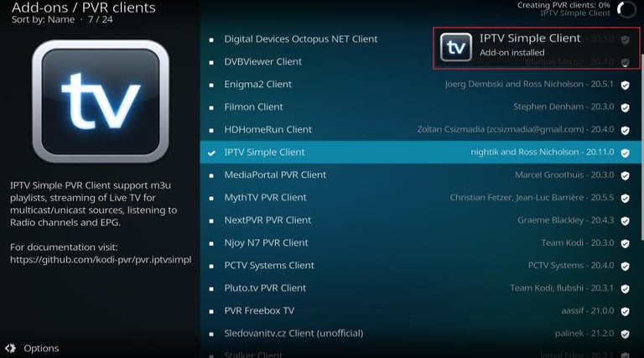
Task: Click the bullet marker beside Filmon Client
Action: pos(211,107)
